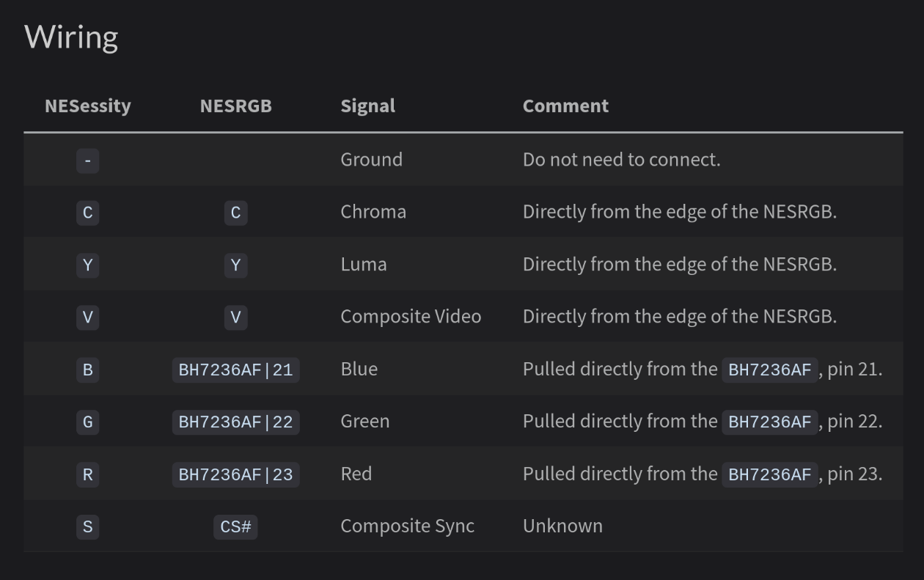The image size is (924, 580).
Task: Click the Luma signal cell
Action: pos(363,265)
